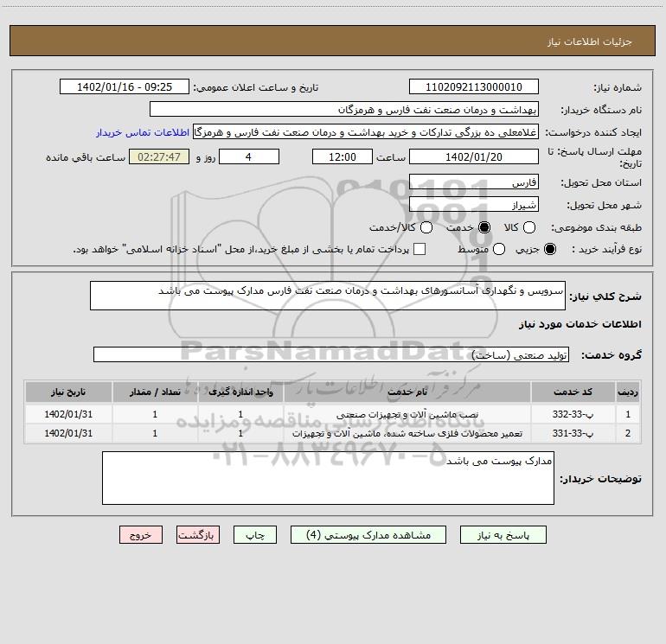Viewport: 666px width, 644px height.
Task: Click the need number field 1102092113000010
Action: pos(474,87)
